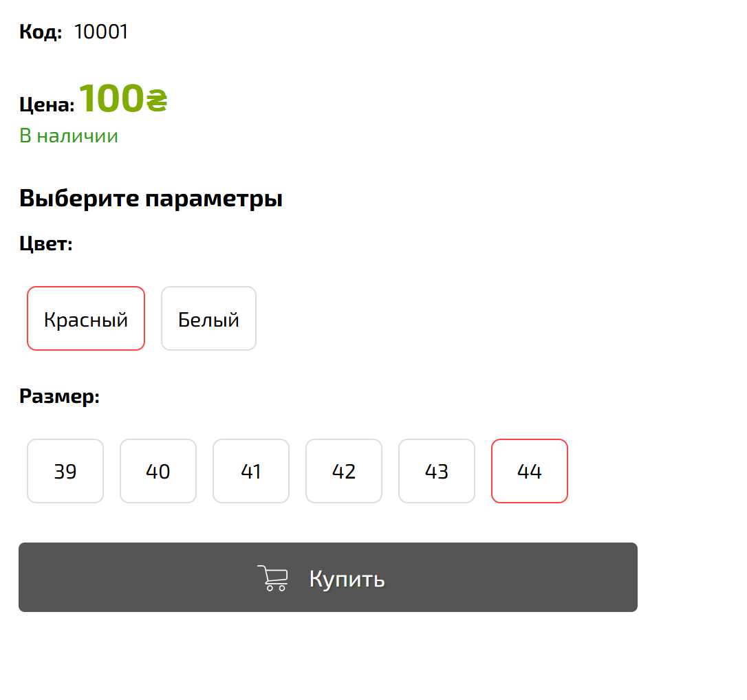Deselect the highlighted size 44

(529, 471)
